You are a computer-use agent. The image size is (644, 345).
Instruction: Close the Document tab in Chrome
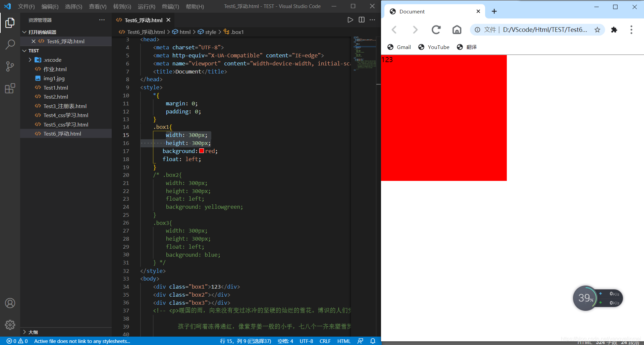(x=478, y=11)
